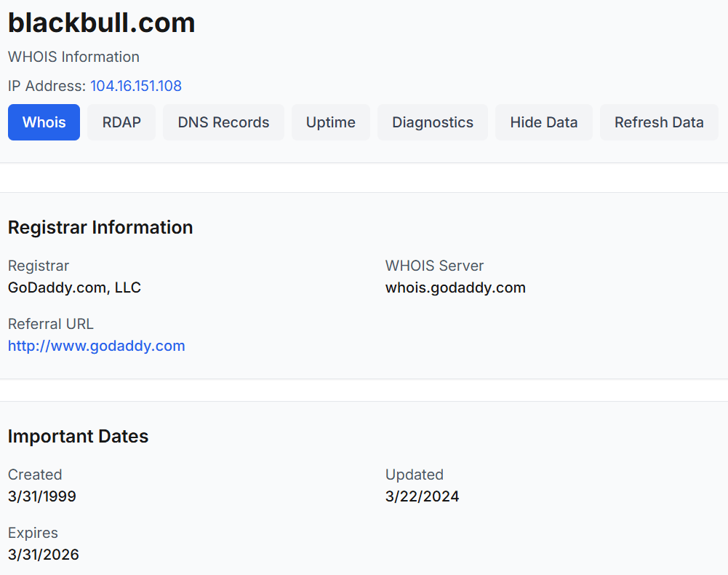This screenshot has width=728, height=575.
Task: Click the Hide Data button
Action: [544, 122]
